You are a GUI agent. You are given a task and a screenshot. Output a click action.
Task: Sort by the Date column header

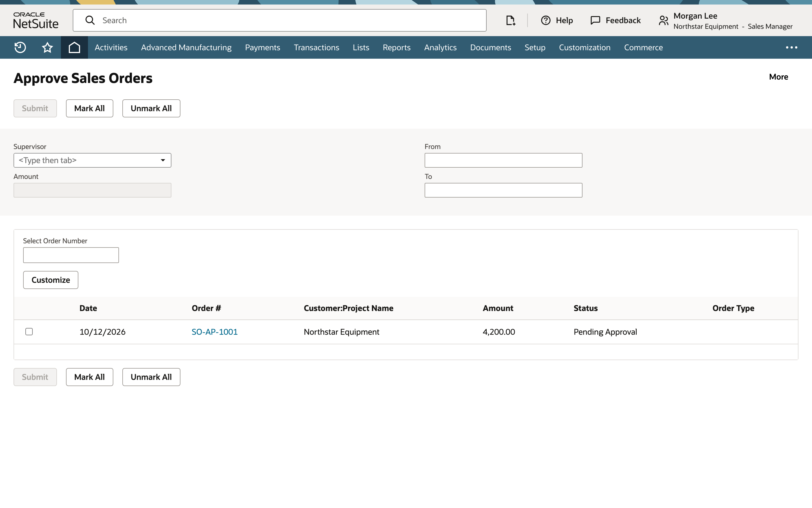[88, 308]
